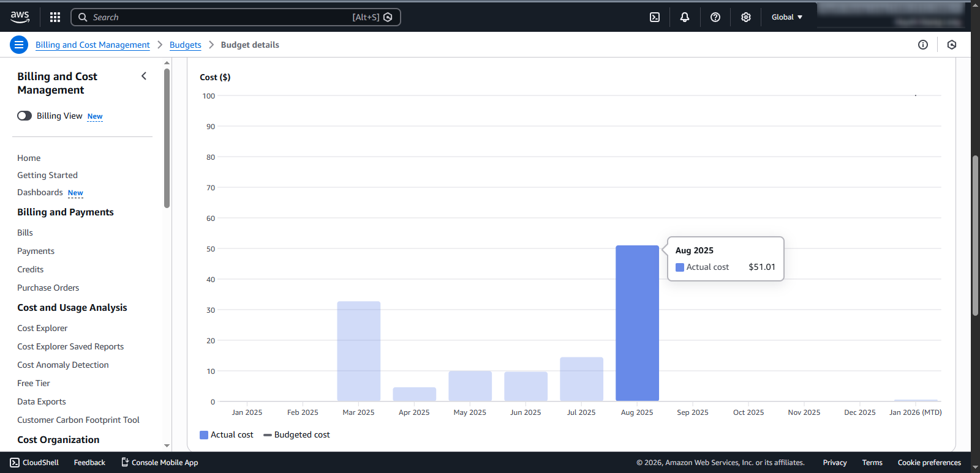
Task: Go to the Budgets breadcrumb link
Action: pyautogui.click(x=186, y=45)
